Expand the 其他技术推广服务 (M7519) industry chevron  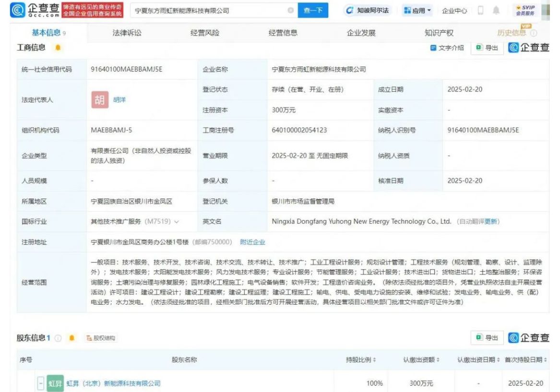pos(177,222)
